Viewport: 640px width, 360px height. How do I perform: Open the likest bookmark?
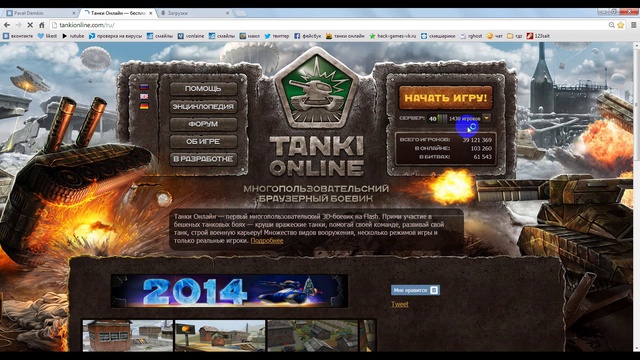point(47,36)
